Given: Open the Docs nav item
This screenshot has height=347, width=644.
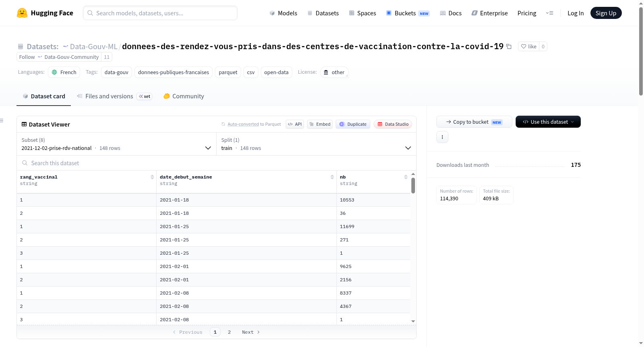Looking at the screenshot, I should click(451, 13).
